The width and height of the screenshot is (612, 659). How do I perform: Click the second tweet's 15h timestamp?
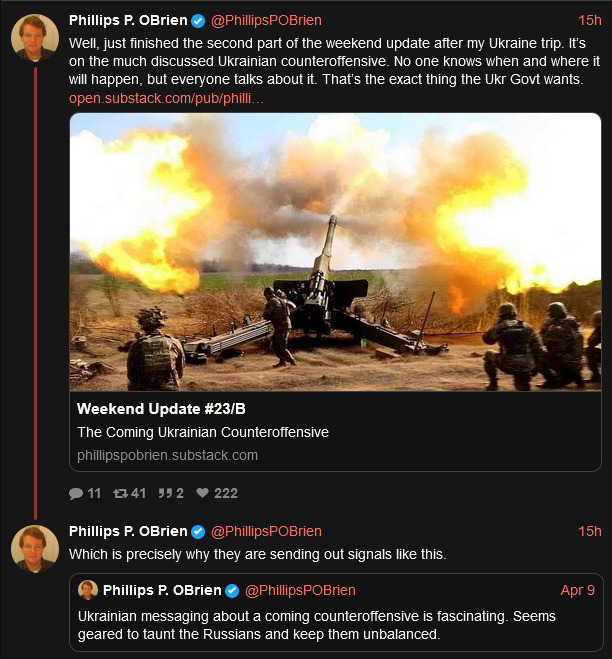click(590, 531)
